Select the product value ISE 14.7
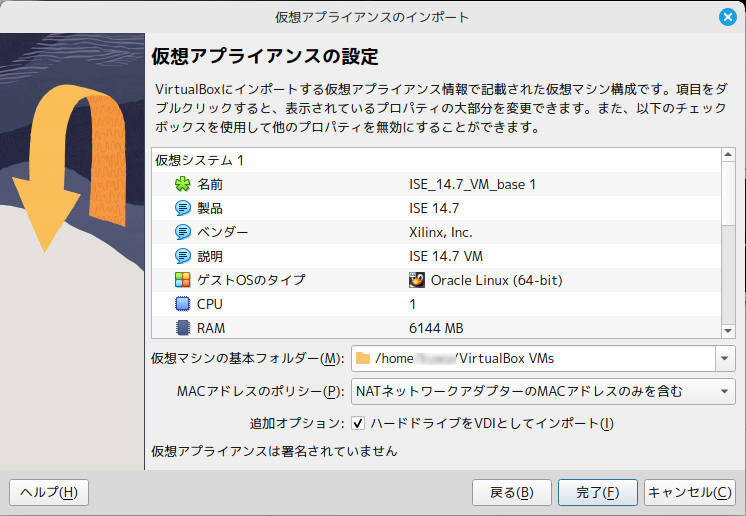This screenshot has width=746, height=516. tap(434, 208)
